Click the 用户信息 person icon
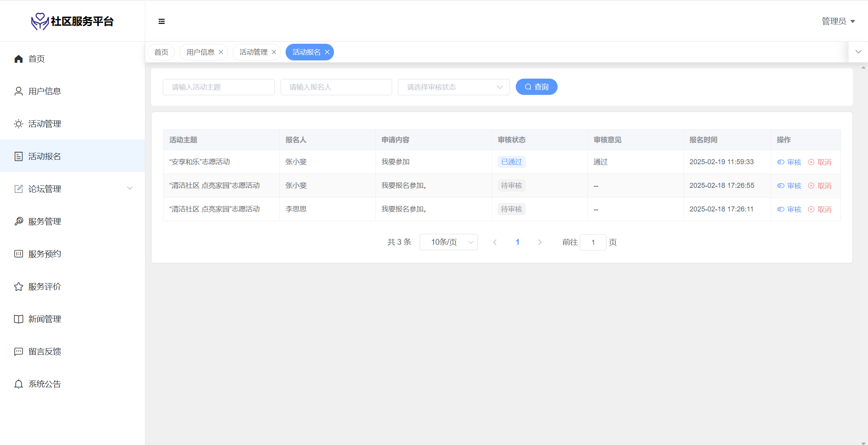 click(19, 91)
